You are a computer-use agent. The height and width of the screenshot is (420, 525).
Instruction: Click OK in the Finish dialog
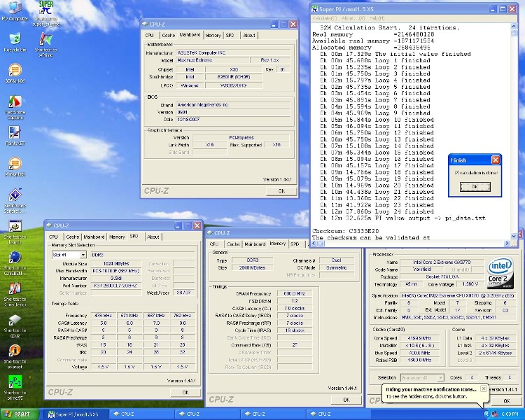tap(475, 187)
